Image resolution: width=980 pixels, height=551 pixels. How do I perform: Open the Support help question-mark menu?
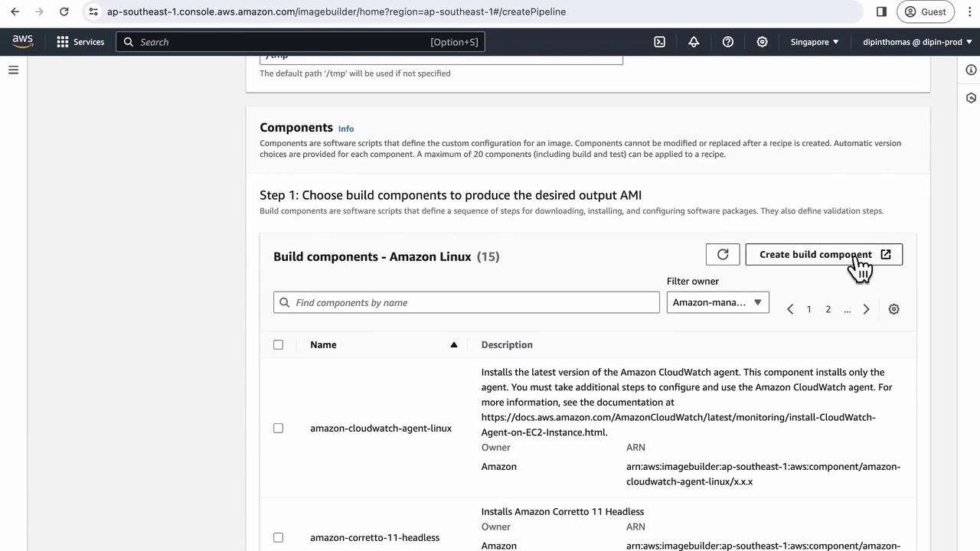[x=728, y=42]
